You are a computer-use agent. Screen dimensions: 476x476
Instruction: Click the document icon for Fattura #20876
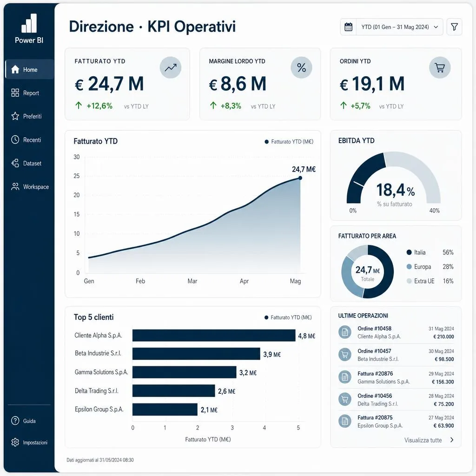345,377
